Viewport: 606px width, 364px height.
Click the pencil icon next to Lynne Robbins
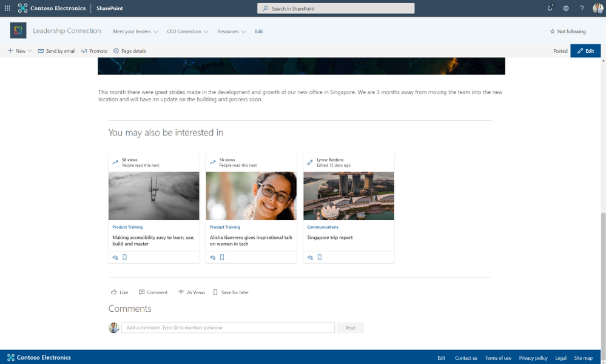pyautogui.click(x=310, y=163)
